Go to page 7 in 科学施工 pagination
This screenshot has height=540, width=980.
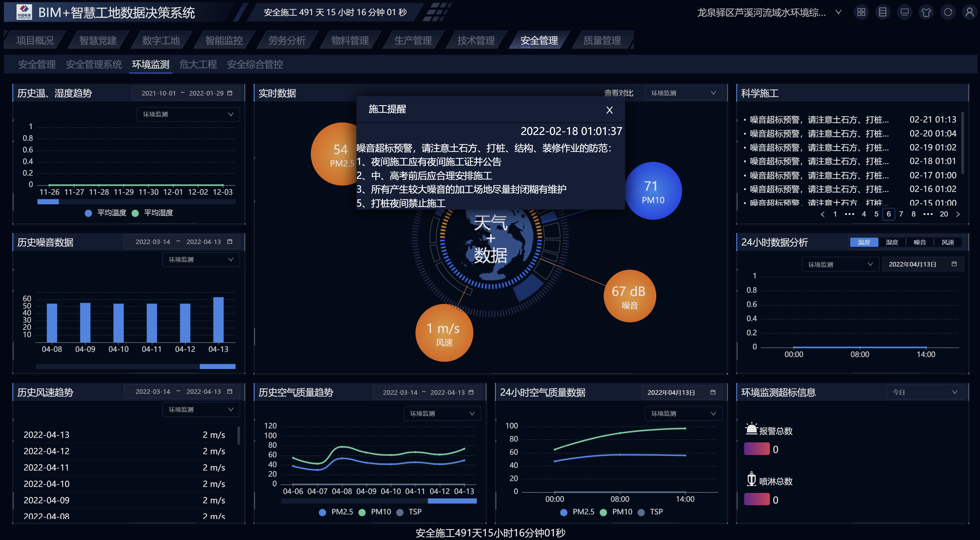901,214
